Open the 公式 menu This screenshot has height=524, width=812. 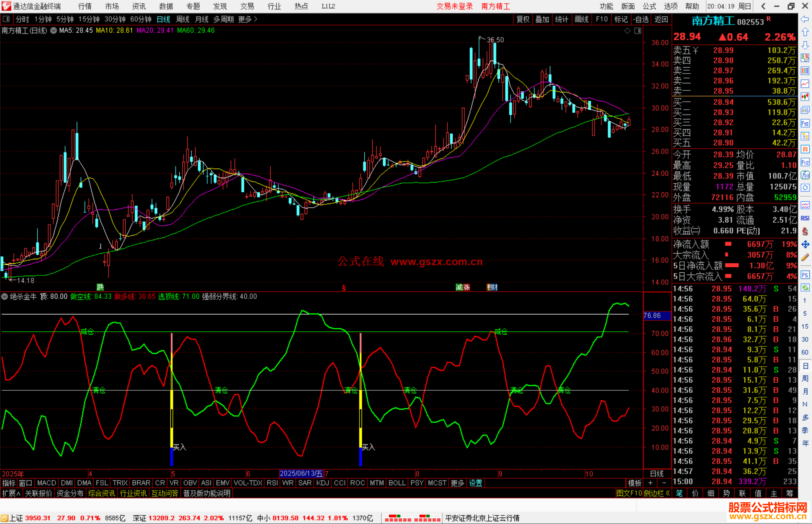(x=649, y=6)
